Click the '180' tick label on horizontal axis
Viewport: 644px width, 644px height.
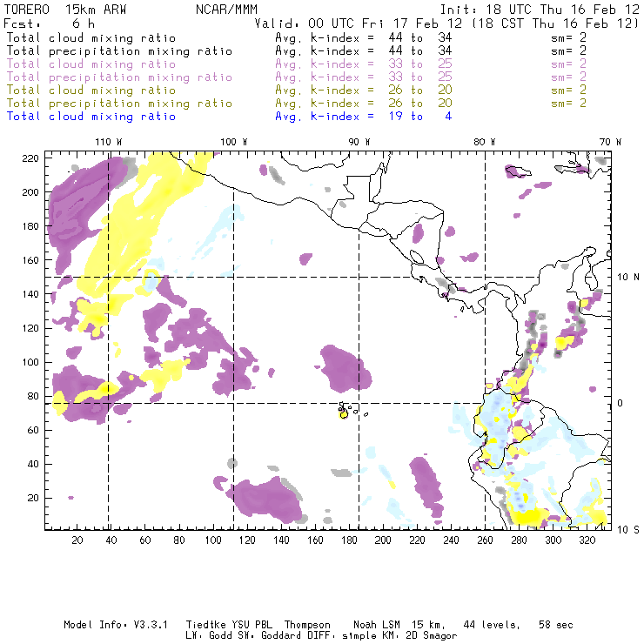(x=349, y=540)
